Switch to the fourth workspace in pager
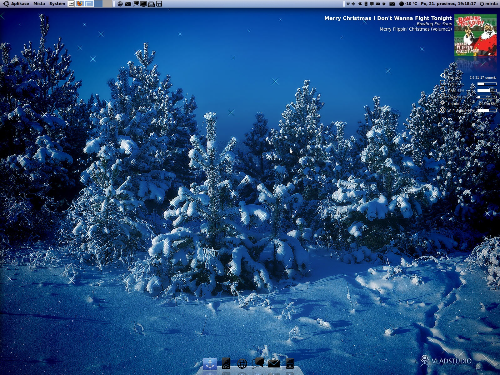 [x=107, y=4]
